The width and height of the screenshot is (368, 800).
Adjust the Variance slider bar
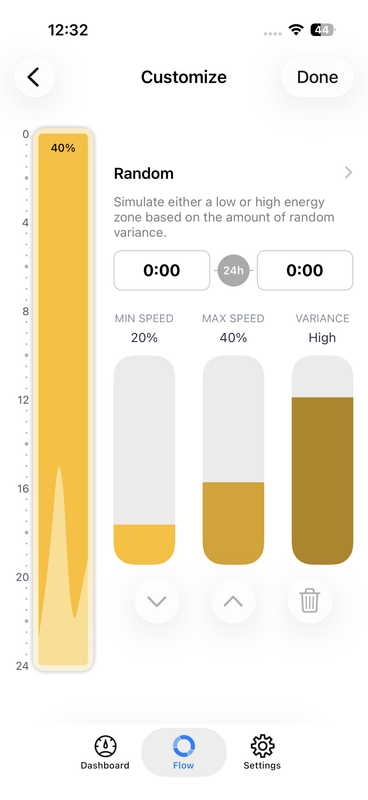click(x=323, y=460)
